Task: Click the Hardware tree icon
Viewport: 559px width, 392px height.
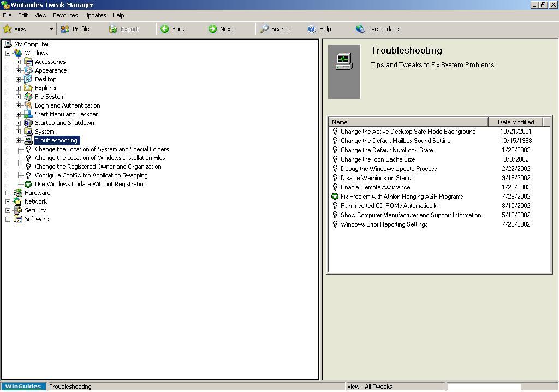Action: coord(18,193)
